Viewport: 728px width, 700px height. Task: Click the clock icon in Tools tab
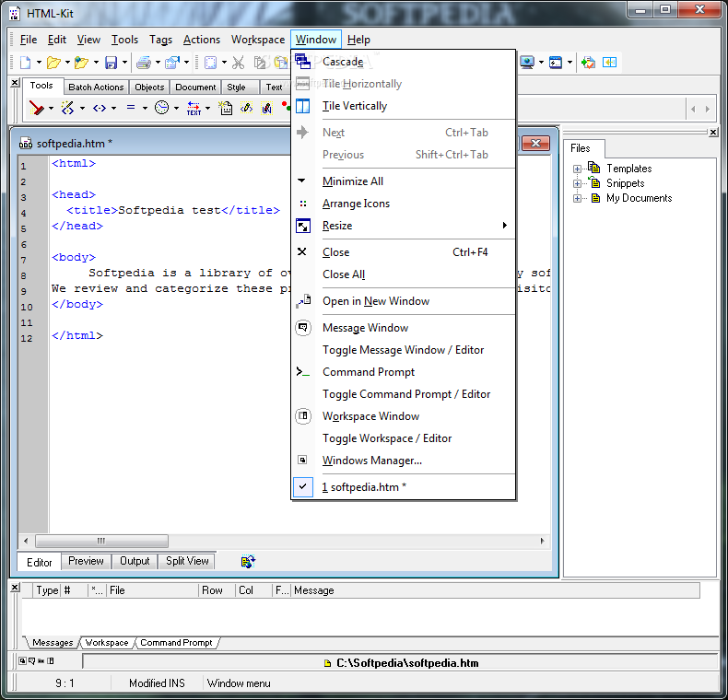point(161,108)
